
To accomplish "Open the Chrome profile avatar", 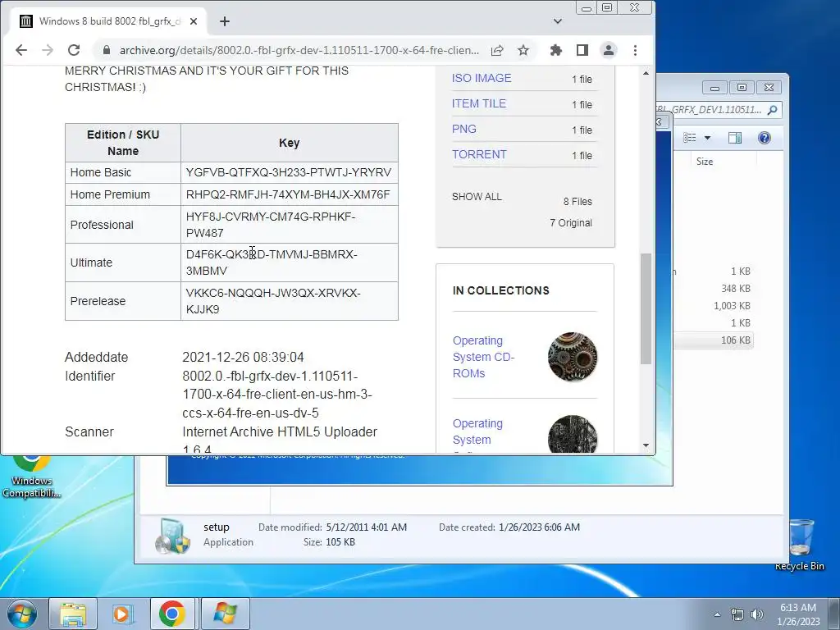I will tap(609, 50).
